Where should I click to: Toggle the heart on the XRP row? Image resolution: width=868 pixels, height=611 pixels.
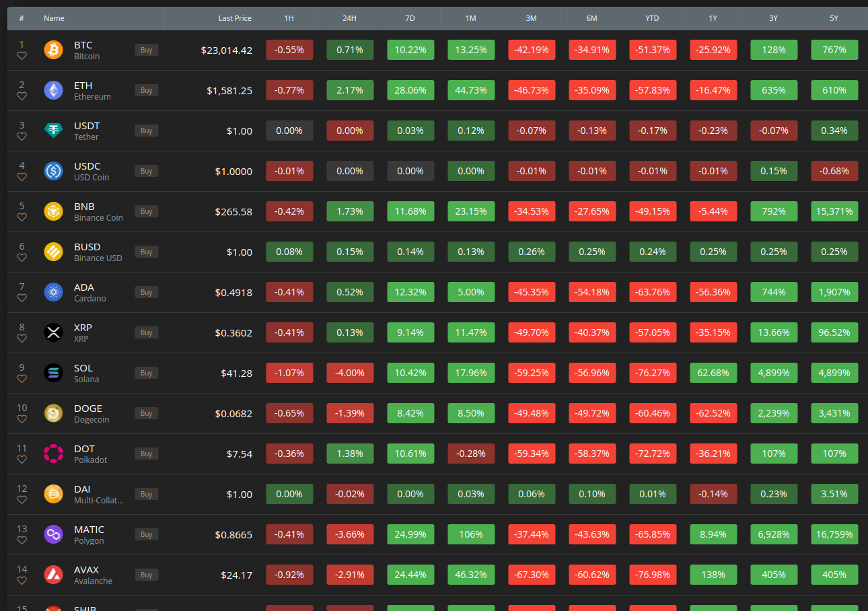click(22, 338)
